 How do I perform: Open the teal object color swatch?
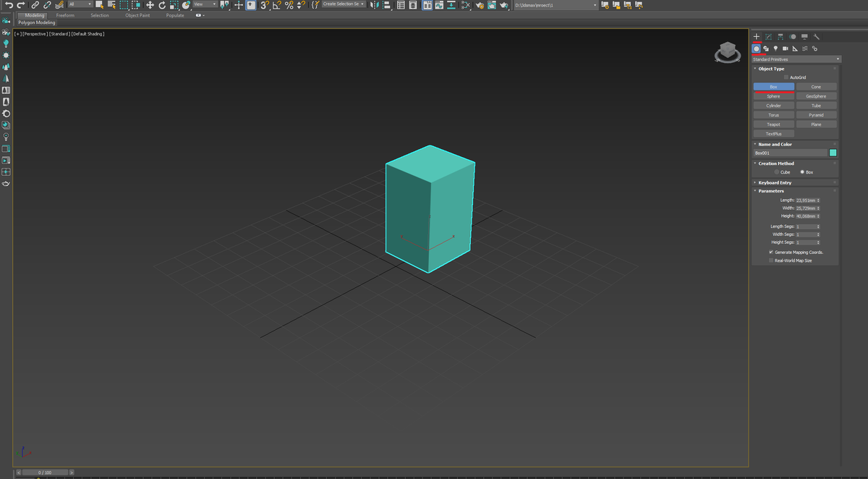click(x=833, y=153)
